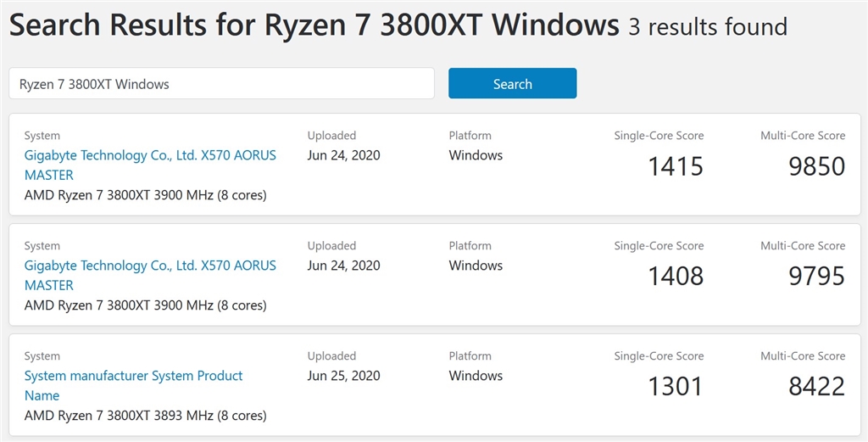Click the first result's 3900 MHz processor text
Image resolution: width=868 pixels, height=442 pixels.
point(145,195)
